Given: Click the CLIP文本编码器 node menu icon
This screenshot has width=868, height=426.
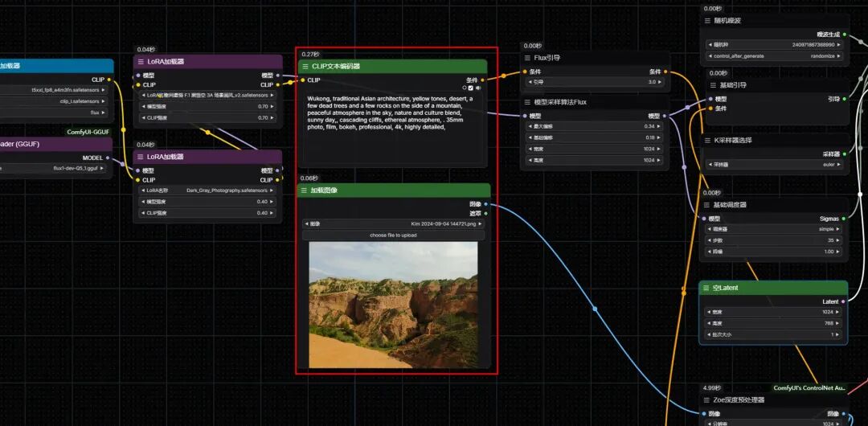Looking at the screenshot, I should (304, 67).
